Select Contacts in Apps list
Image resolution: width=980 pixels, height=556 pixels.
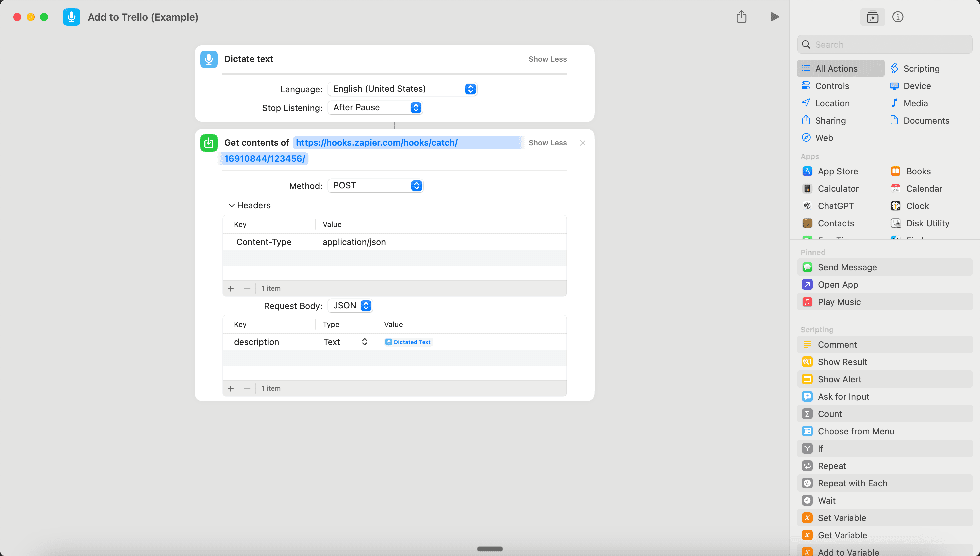point(828,223)
